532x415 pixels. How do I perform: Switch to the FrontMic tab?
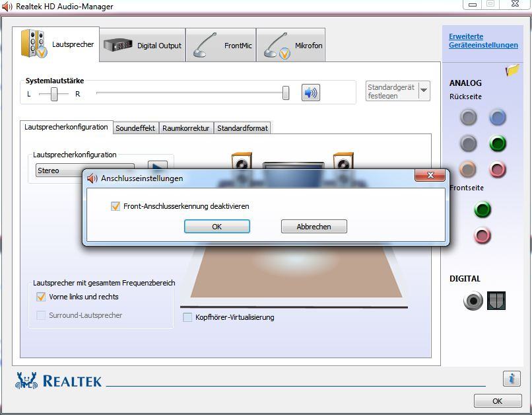tap(221, 45)
